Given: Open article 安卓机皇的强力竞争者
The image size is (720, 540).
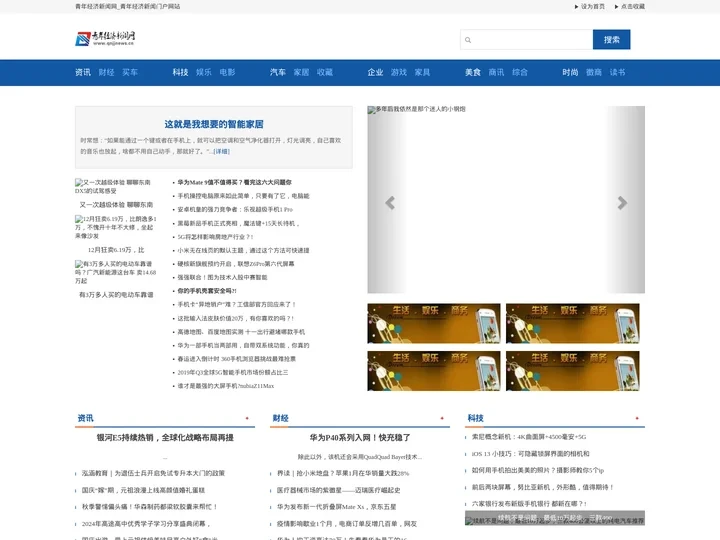Looking at the screenshot, I should click(x=235, y=209).
